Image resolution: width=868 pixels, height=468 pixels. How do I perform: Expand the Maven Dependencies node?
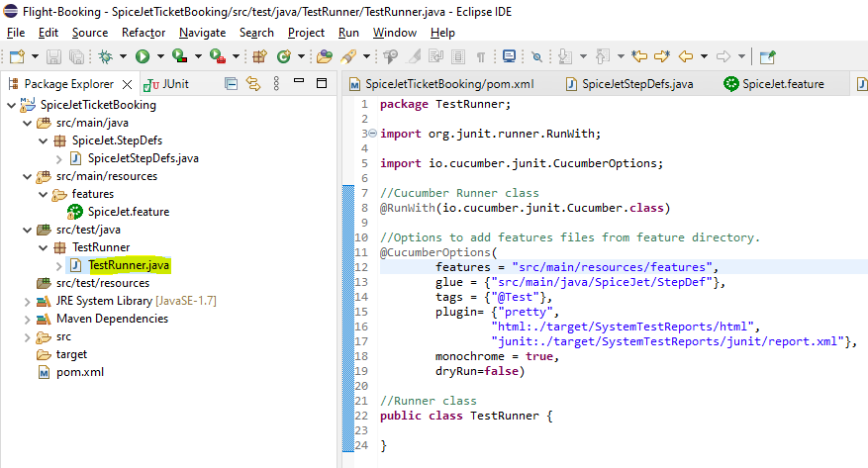click(27, 320)
